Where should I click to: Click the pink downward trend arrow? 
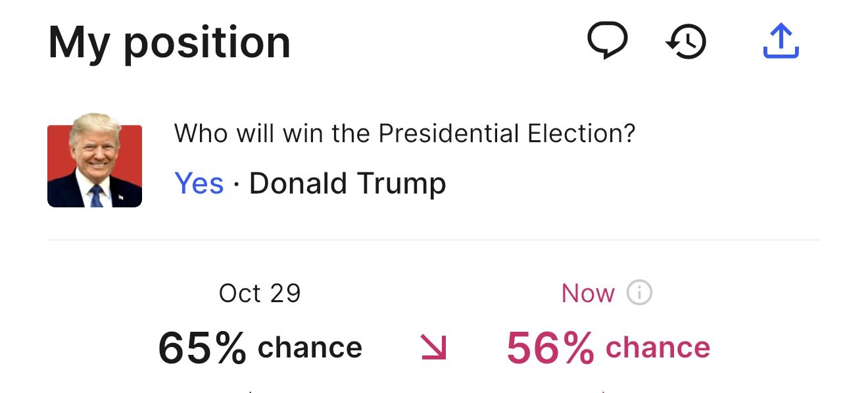pos(433,348)
